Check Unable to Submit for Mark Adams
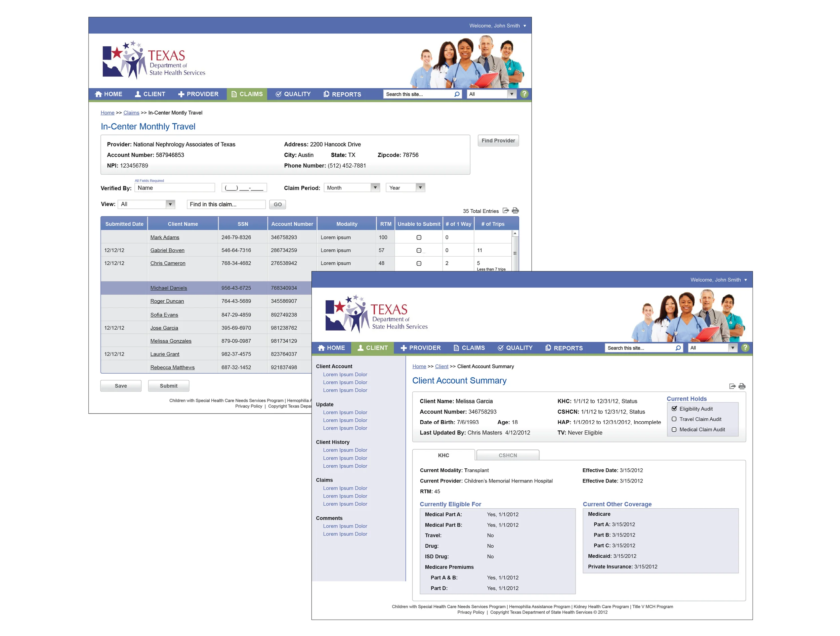Image resolution: width=840 pixels, height=636 pixels. (419, 237)
